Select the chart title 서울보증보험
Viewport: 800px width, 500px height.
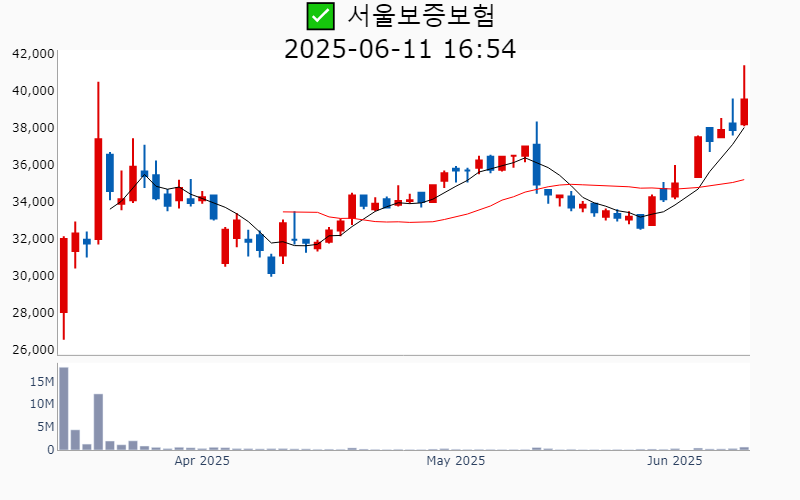(421, 15)
